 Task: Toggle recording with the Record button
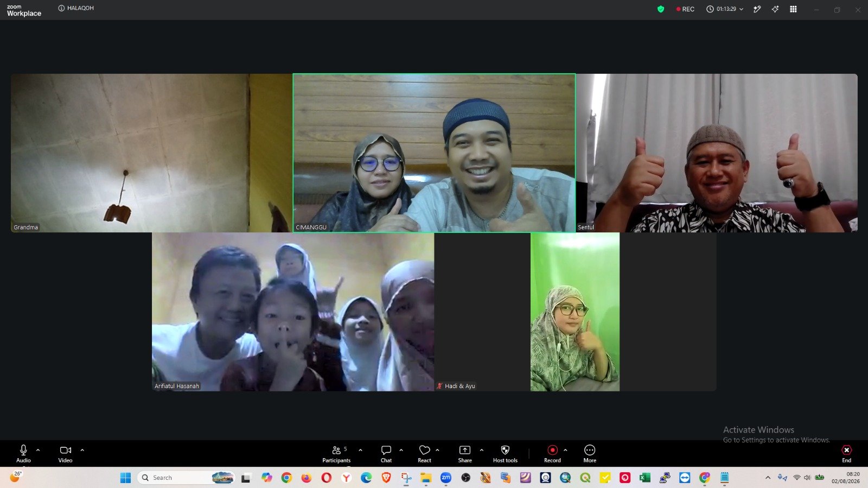pos(552,454)
